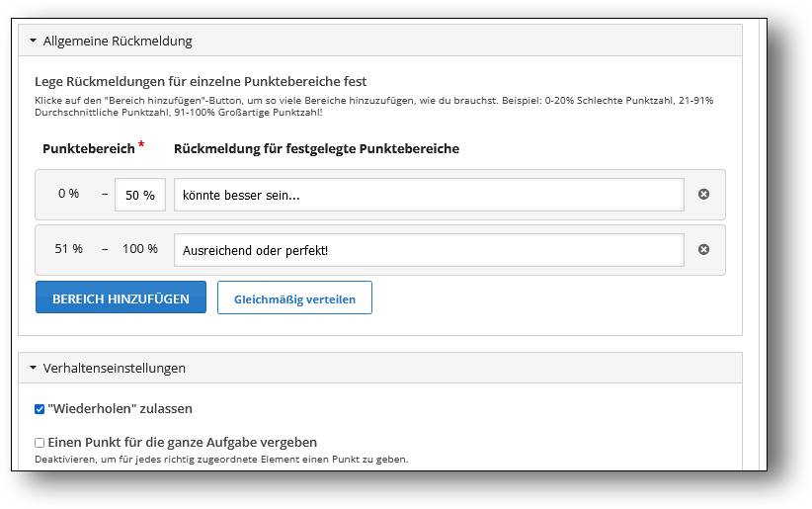Click the 100 % range end label
Image resolution: width=812 pixels, height=509 pixels.
click(x=140, y=249)
